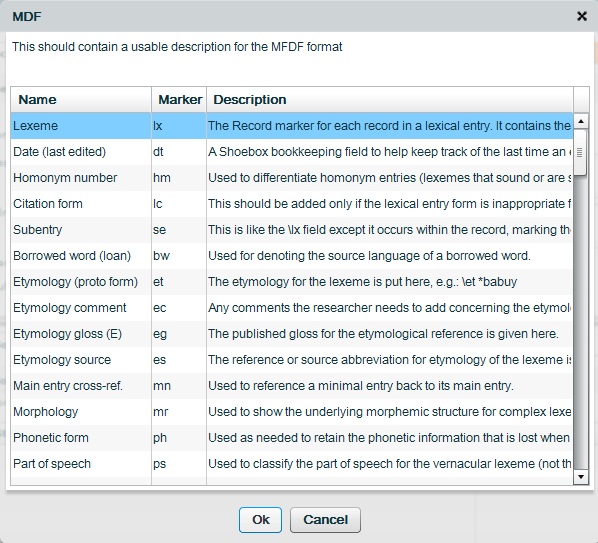Select the Etymology (proto form) row
The width and height of the screenshot is (598, 543).
(292, 282)
